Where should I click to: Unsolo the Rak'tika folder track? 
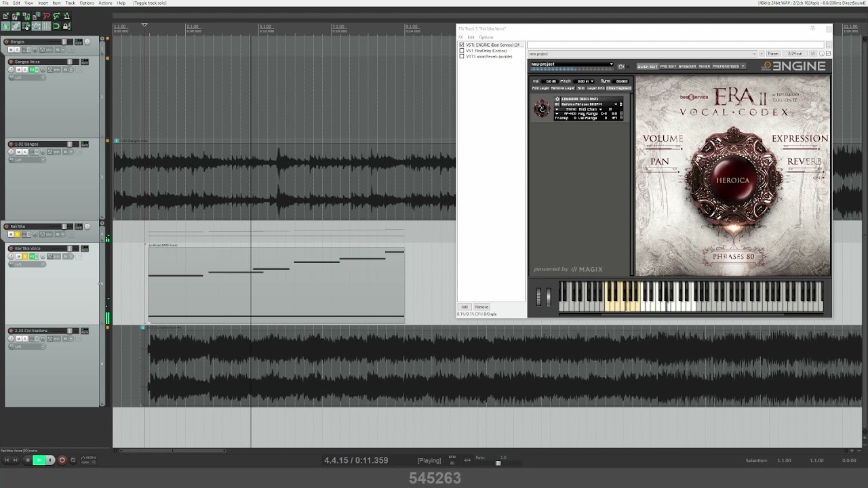[18, 235]
